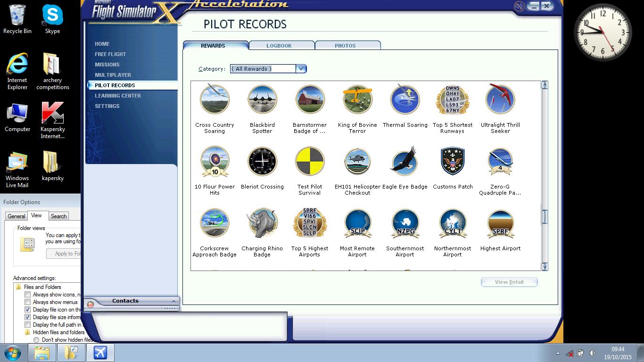Open the Skype desktop shortcut
644x362 pixels.
point(52,19)
